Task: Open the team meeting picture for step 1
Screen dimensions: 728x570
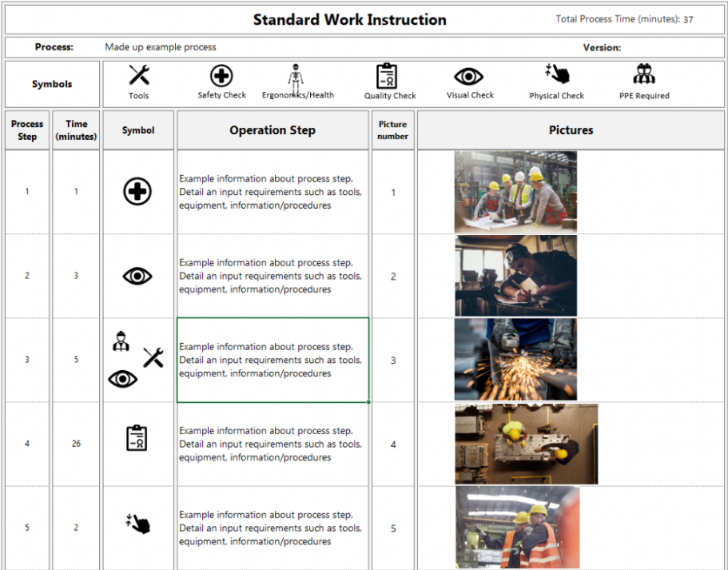Action: click(515, 192)
